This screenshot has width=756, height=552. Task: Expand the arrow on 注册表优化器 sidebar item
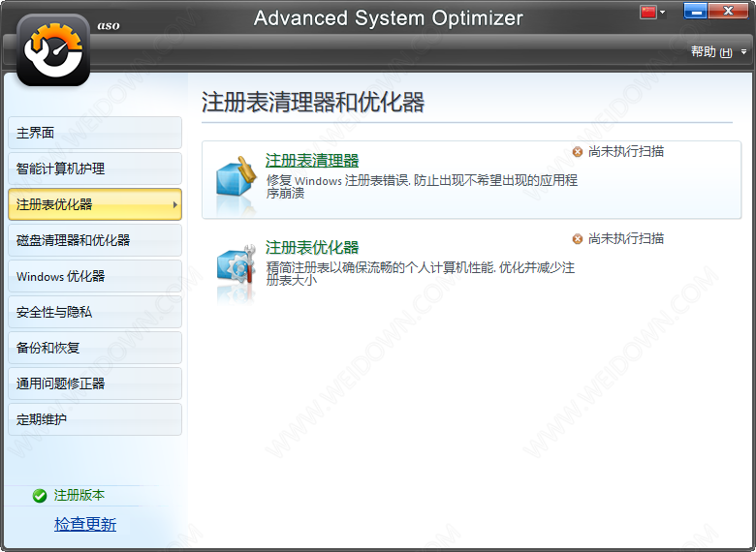(x=174, y=204)
